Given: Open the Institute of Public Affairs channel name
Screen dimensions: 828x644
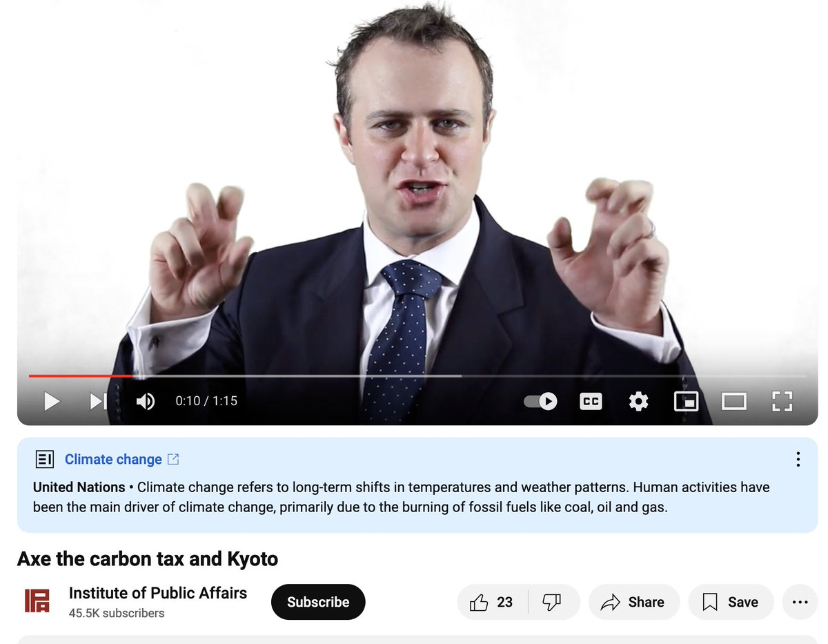Looking at the screenshot, I should 158,593.
